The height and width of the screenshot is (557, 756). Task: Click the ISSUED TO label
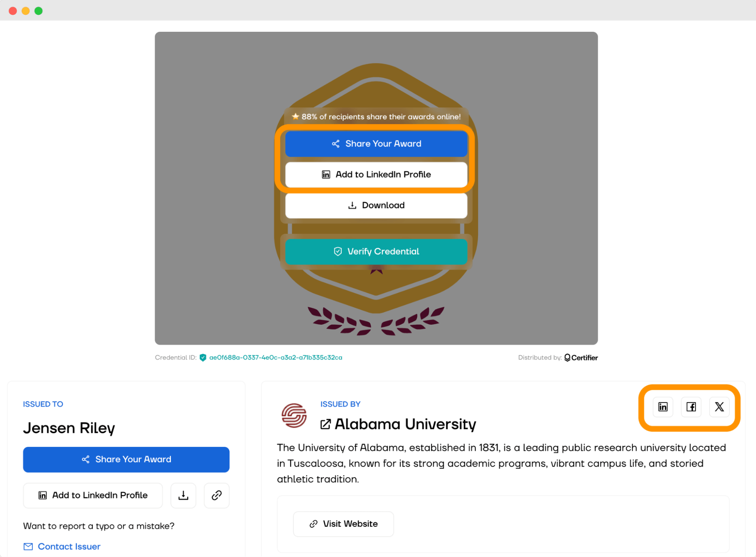tap(43, 404)
